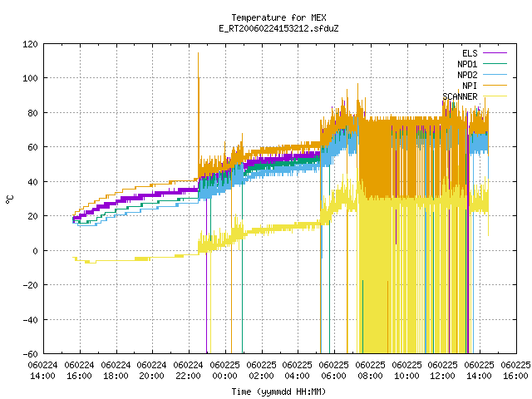Click the y-axis tick value 100
Viewport: 532px width, 399px height.
tap(30, 78)
